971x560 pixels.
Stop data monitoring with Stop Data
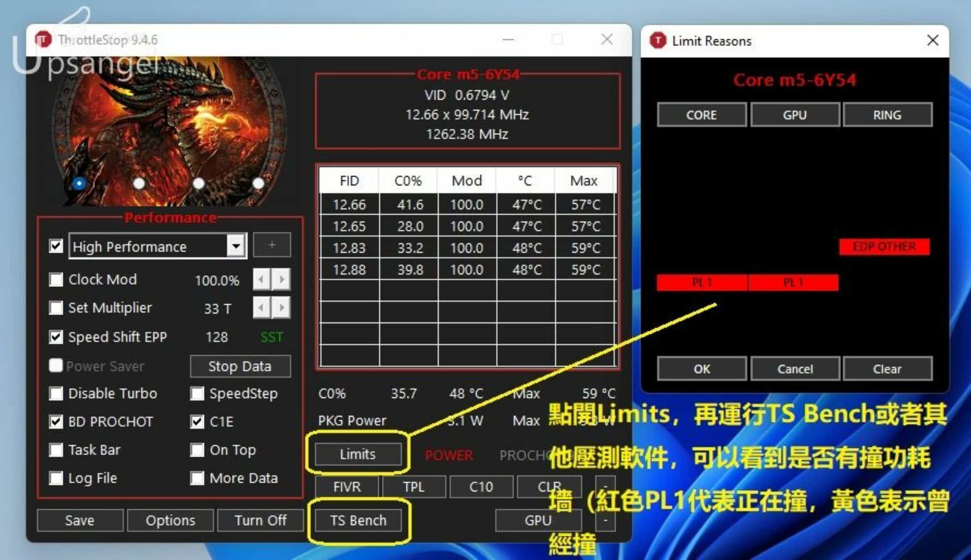pos(240,366)
